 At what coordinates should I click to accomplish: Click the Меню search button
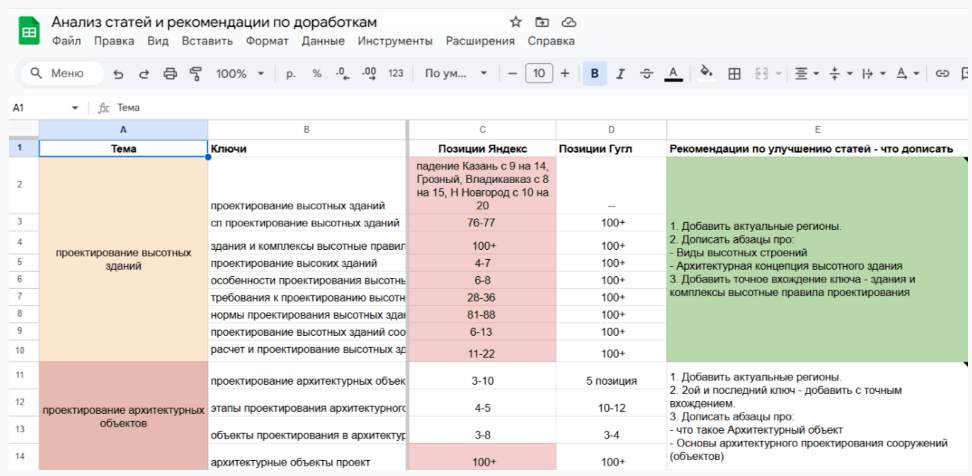(60, 73)
